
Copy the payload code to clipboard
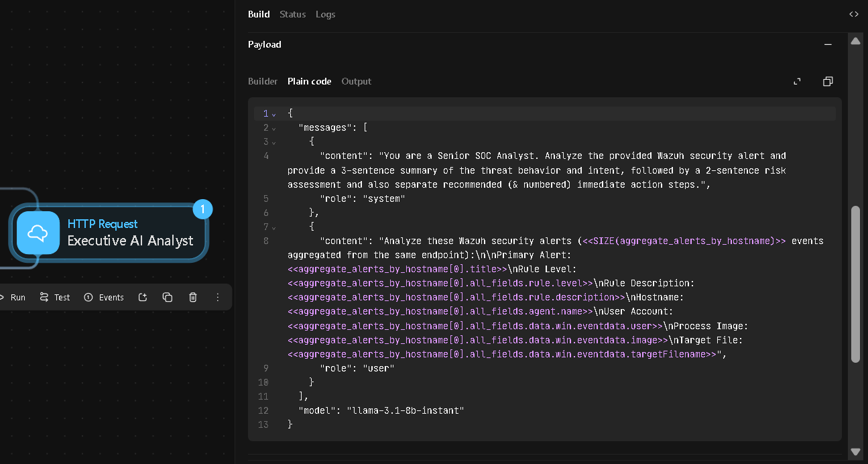(828, 81)
